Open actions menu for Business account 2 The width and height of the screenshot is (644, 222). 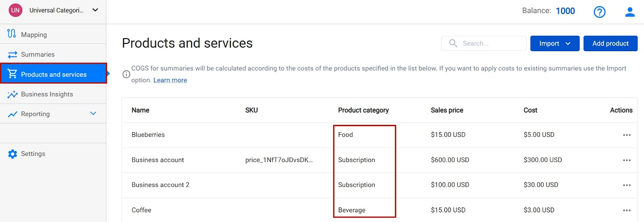[627, 185]
